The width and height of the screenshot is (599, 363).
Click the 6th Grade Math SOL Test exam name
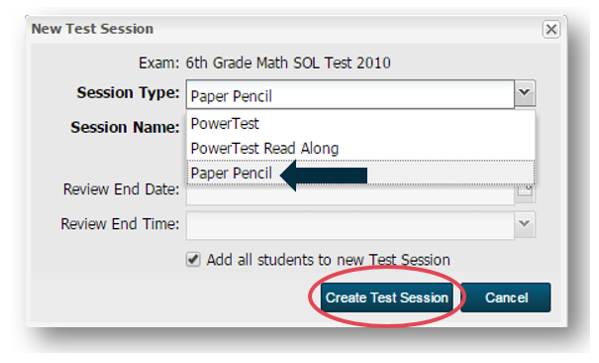point(288,63)
